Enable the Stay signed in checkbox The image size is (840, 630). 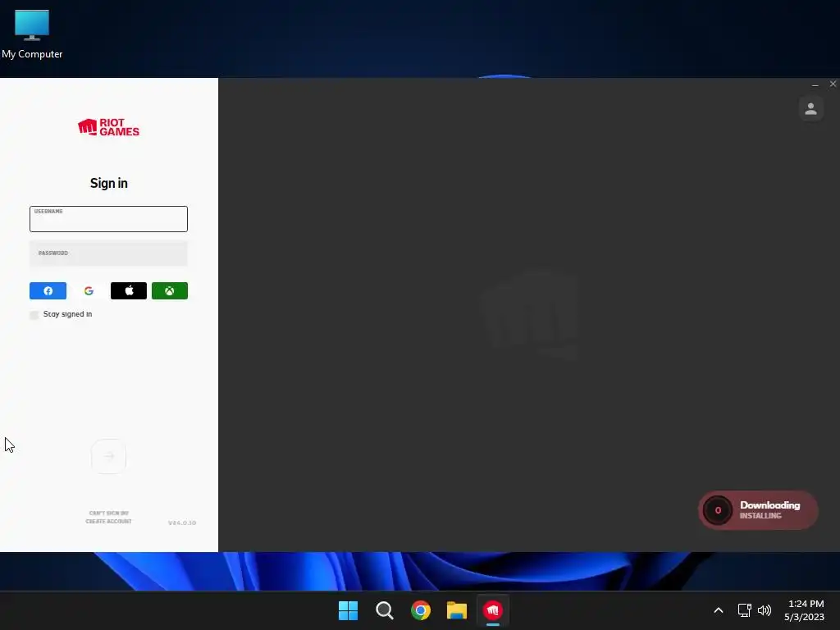coord(34,315)
